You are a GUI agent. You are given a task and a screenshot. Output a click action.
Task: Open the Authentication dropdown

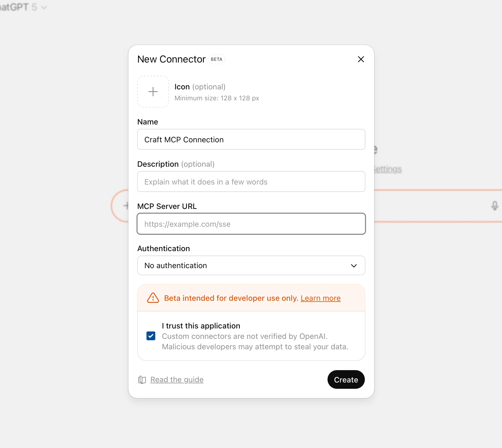(251, 265)
